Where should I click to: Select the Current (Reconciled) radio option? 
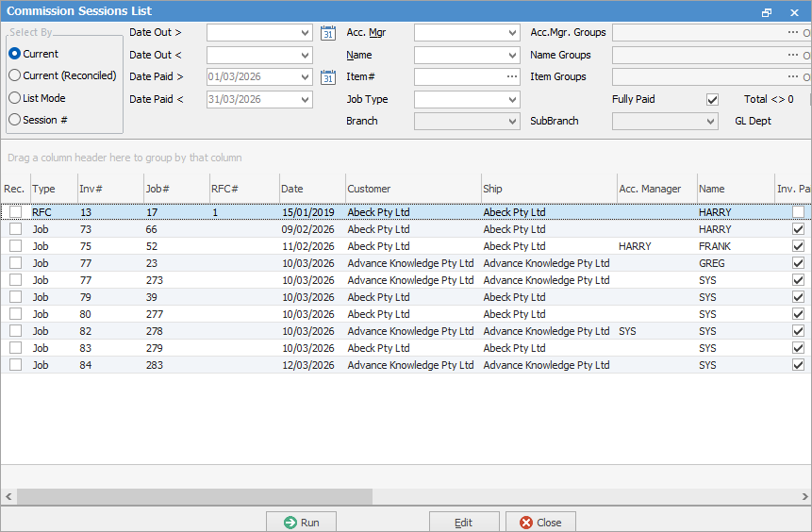click(15, 75)
